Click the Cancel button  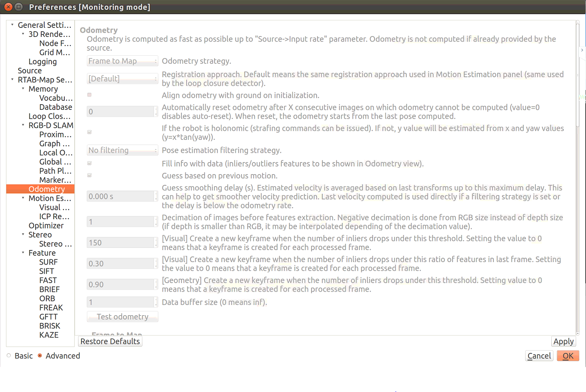[539, 356]
